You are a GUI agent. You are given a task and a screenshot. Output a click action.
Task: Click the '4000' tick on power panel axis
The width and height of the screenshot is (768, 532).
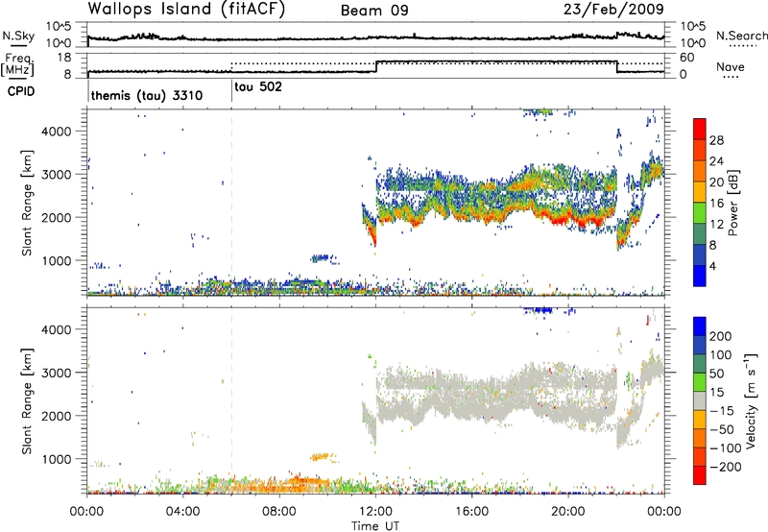pos(57,132)
